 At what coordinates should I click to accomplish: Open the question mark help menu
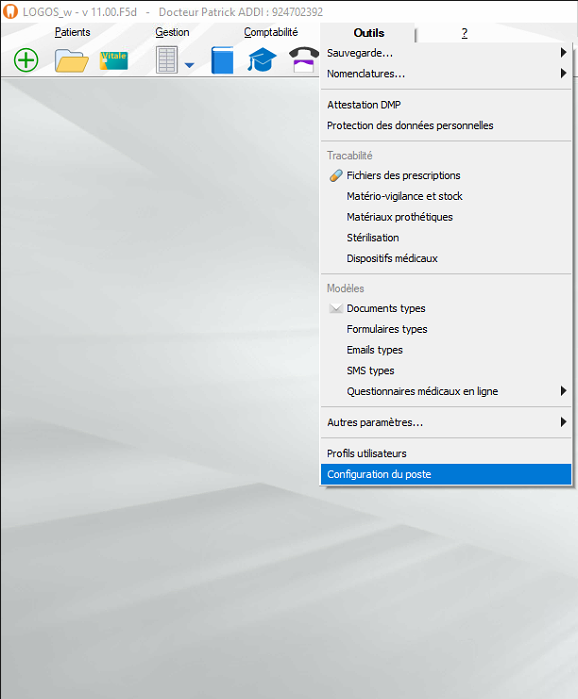pyautogui.click(x=464, y=33)
